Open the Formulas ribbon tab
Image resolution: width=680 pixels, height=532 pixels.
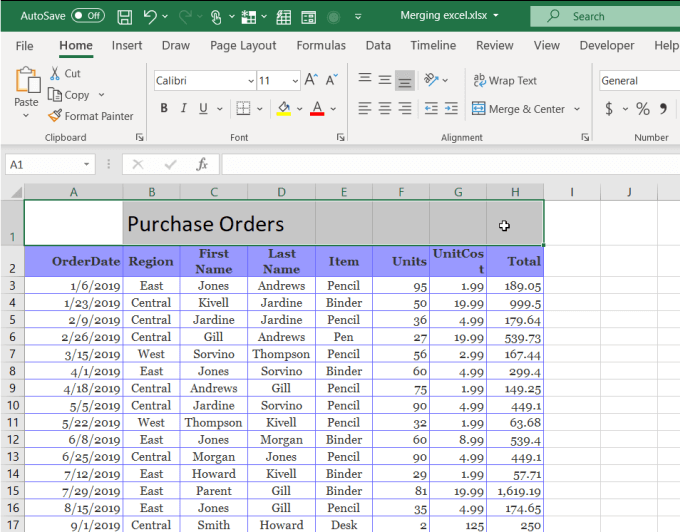321,45
